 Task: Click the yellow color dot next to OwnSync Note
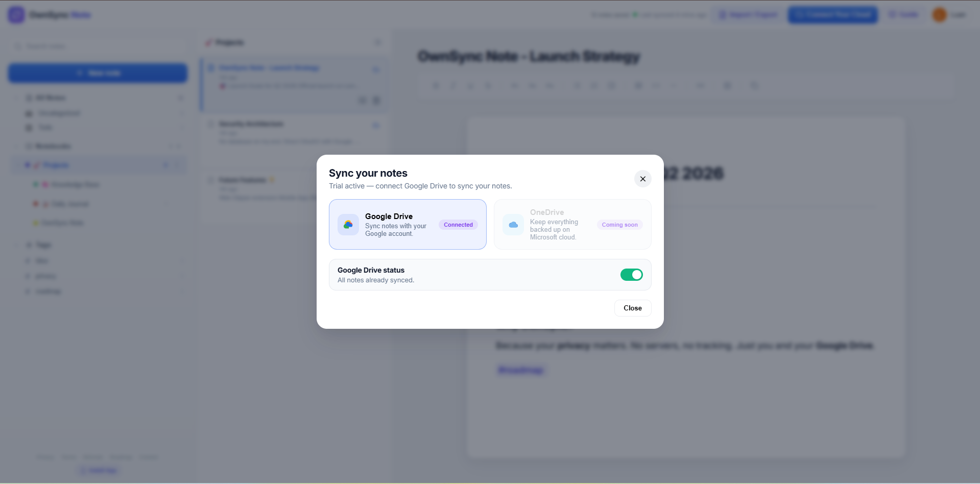point(36,223)
